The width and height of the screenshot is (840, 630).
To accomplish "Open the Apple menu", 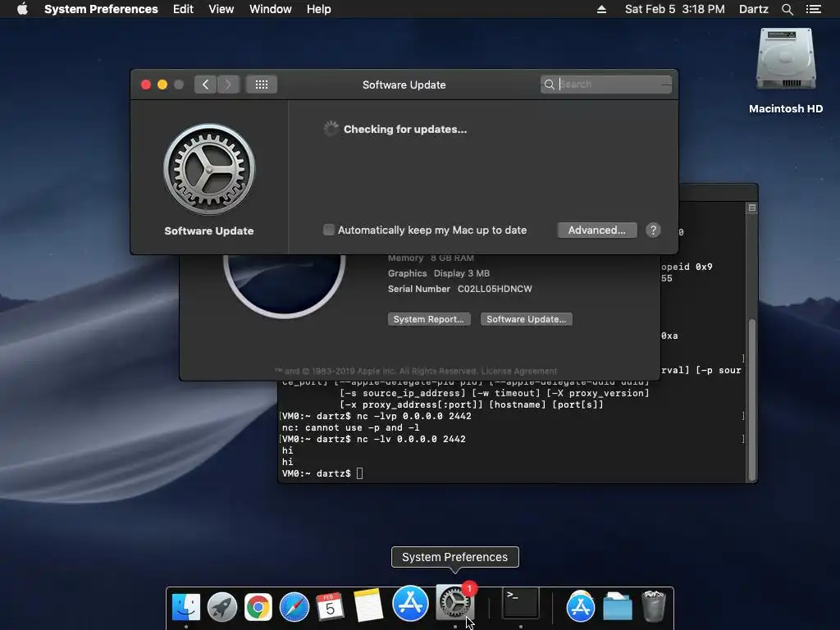I will point(22,9).
